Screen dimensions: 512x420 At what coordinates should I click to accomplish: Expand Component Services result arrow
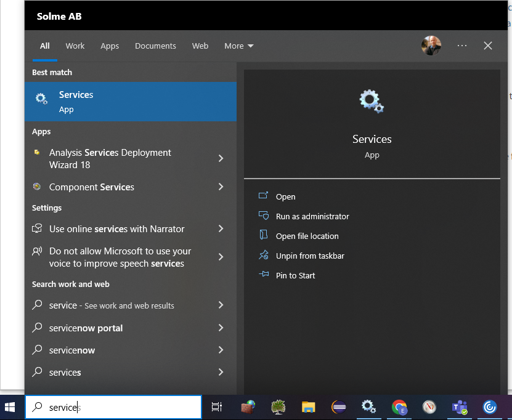pos(221,187)
